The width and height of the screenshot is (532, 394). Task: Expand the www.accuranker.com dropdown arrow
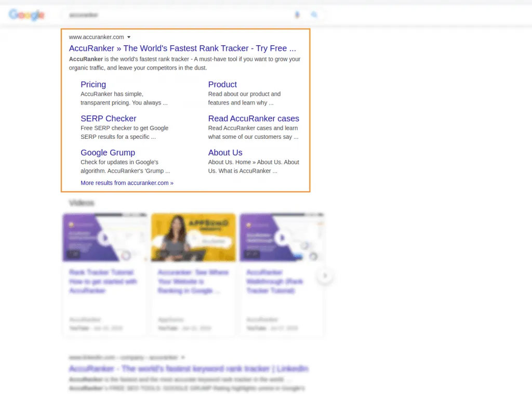click(129, 37)
